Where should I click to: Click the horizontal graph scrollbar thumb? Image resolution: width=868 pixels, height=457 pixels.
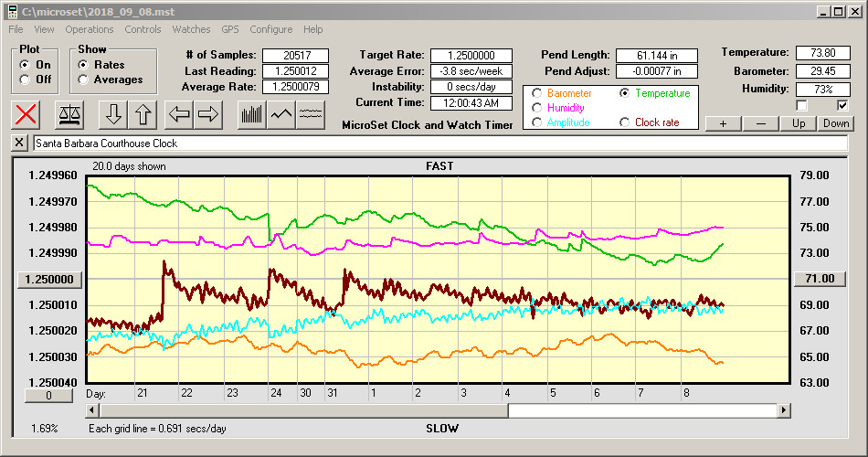303,410
